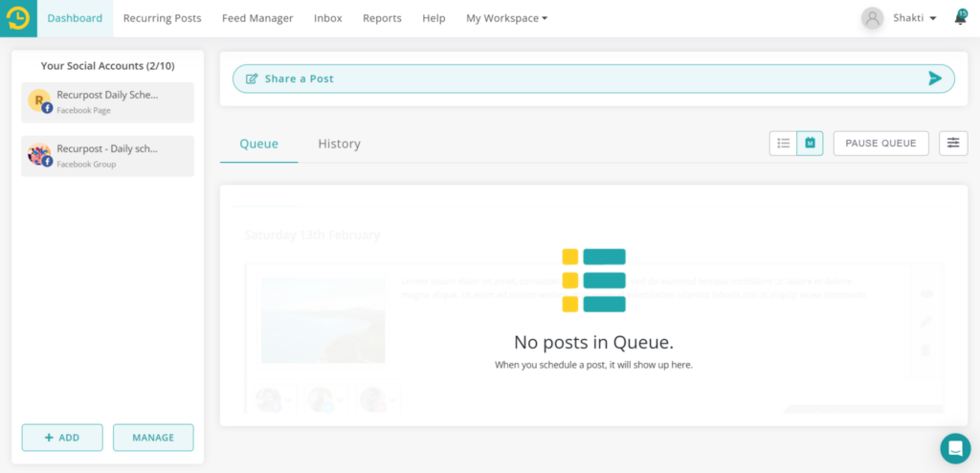Switch to calendar view icon

[810, 144]
